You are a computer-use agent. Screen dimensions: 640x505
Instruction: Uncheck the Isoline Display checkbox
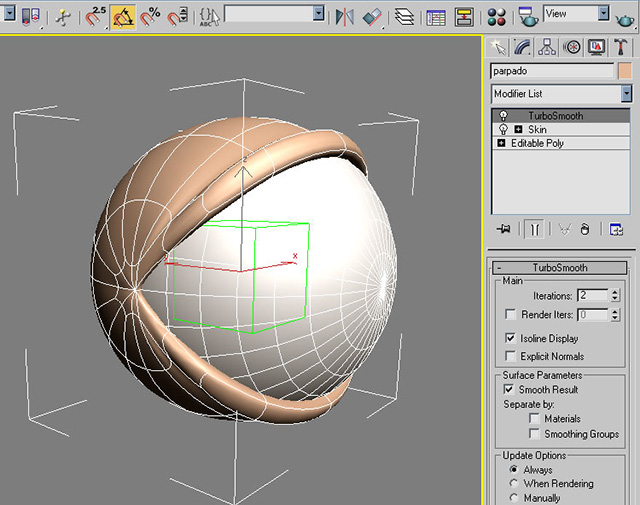[x=510, y=338]
